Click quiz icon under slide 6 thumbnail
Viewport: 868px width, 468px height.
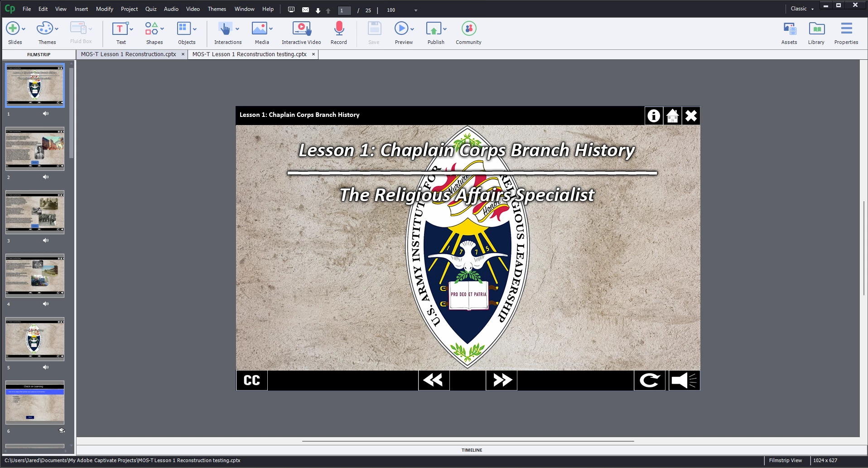(x=62, y=430)
